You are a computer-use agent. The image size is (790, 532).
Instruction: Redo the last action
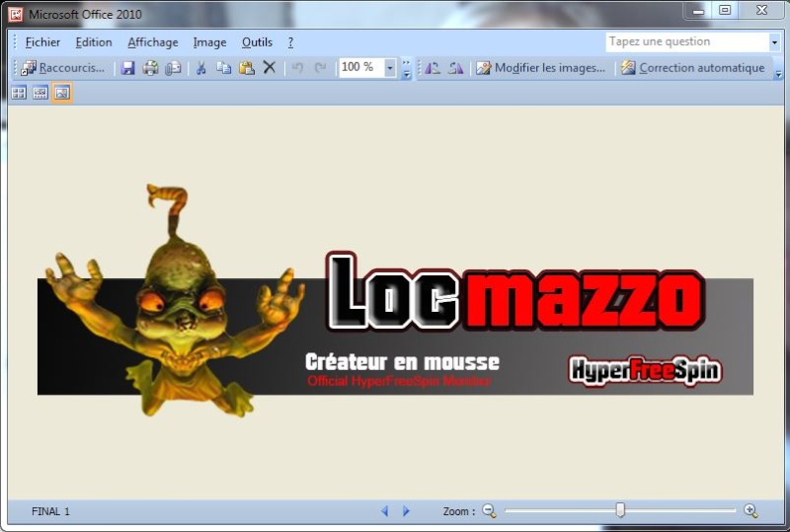(320, 67)
